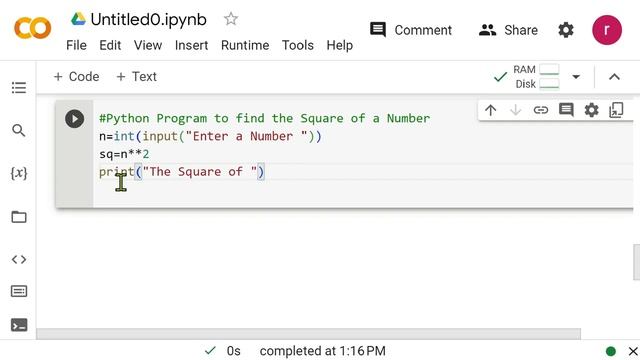Click the Colab logo
The height and width of the screenshot is (360, 640).
pyautogui.click(x=33, y=28)
